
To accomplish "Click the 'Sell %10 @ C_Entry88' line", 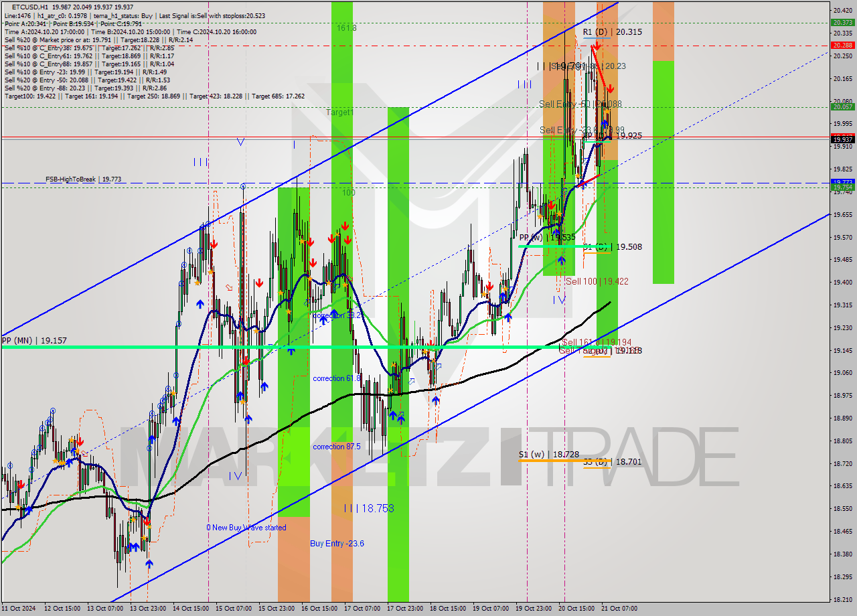I will (x=89, y=64).
